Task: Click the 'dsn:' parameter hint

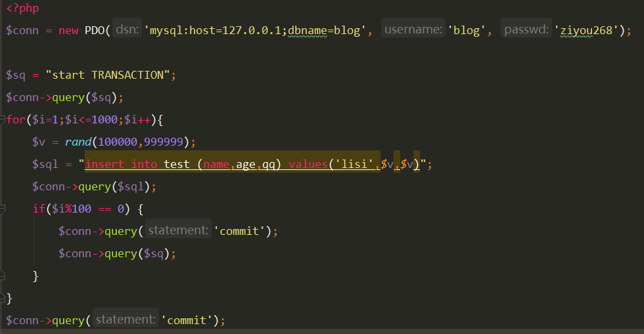Action: coord(127,29)
